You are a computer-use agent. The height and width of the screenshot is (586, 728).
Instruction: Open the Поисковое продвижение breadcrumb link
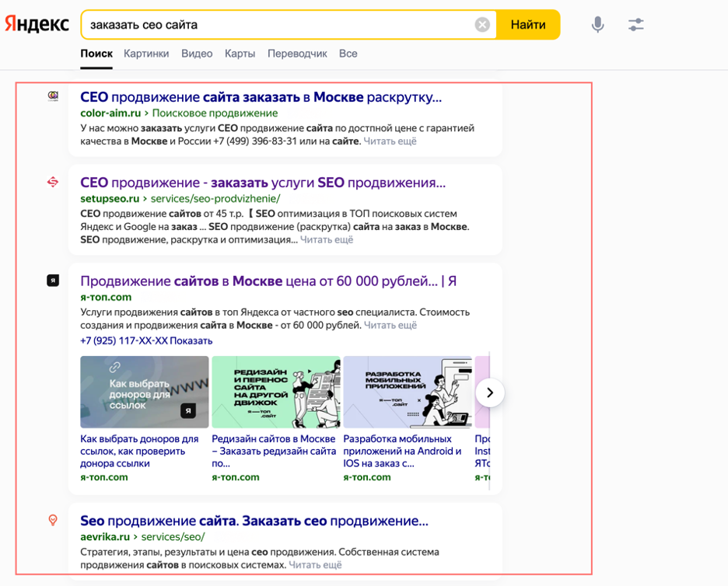215,113
